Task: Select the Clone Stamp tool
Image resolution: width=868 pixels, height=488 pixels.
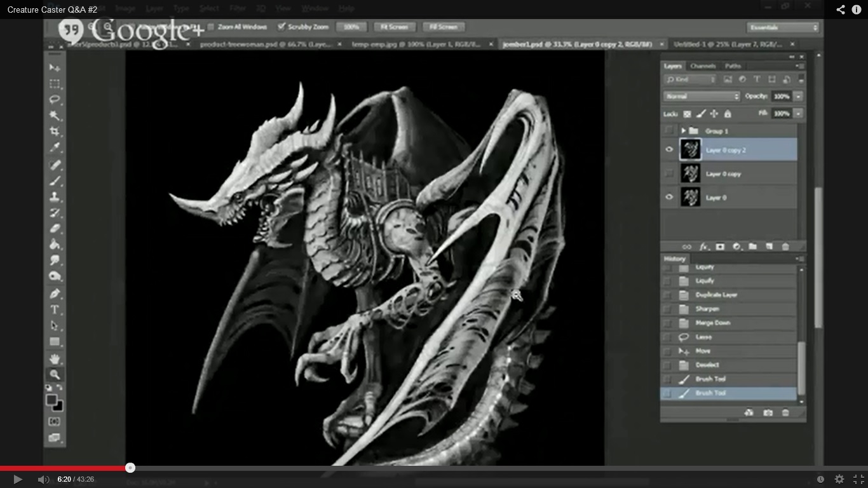Action: pyautogui.click(x=55, y=197)
